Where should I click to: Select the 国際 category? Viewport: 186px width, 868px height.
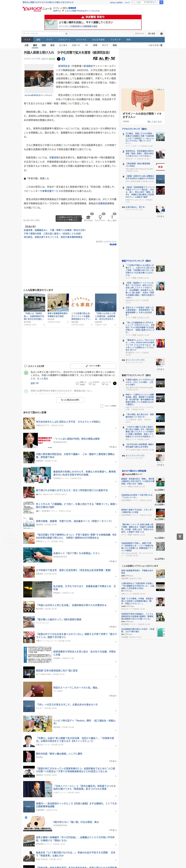pyautogui.click(x=44, y=45)
